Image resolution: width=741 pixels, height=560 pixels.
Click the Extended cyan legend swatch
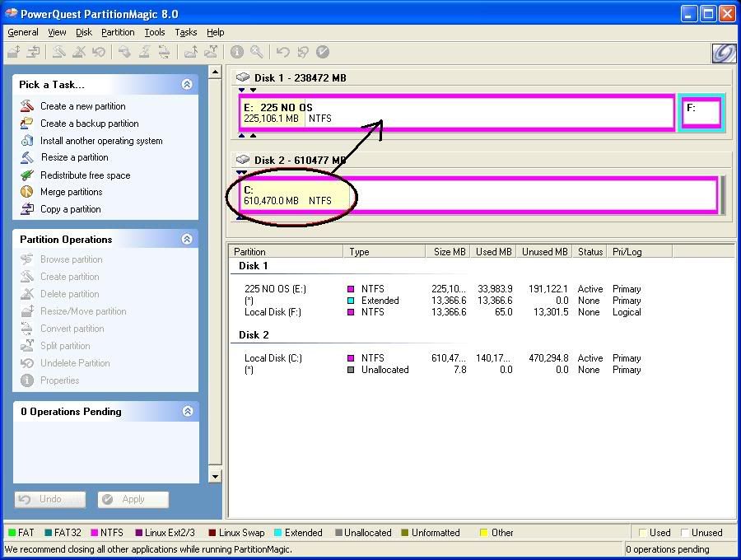tap(278, 533)
